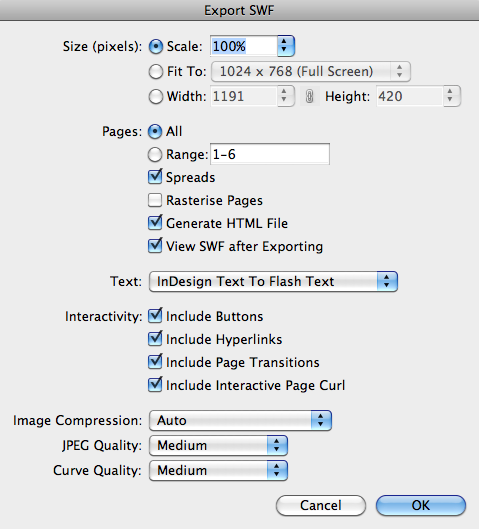Choose the Fit To radio option
Image resolution: width=479 pixels, height=529 pixels.
tap(156, 72)
